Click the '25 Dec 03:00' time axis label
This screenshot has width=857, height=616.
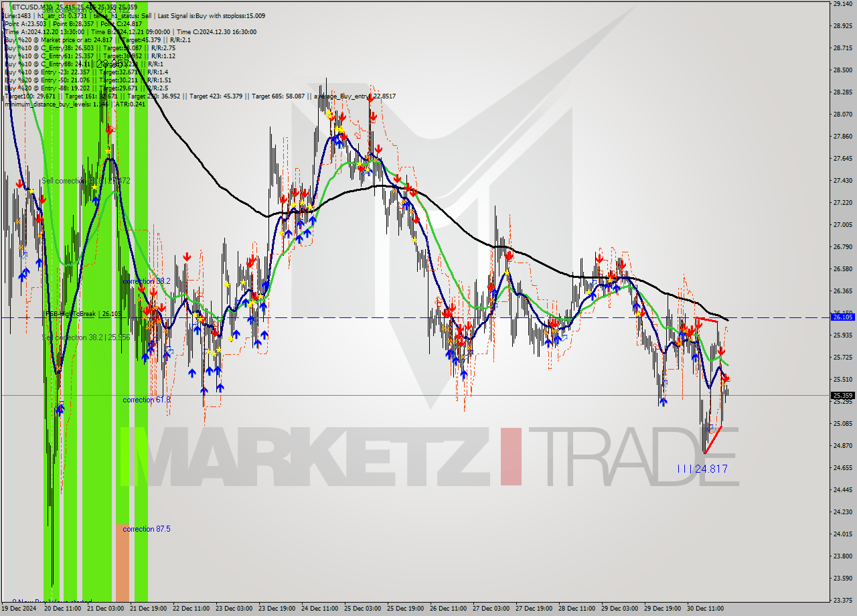(x=363, y=609)
